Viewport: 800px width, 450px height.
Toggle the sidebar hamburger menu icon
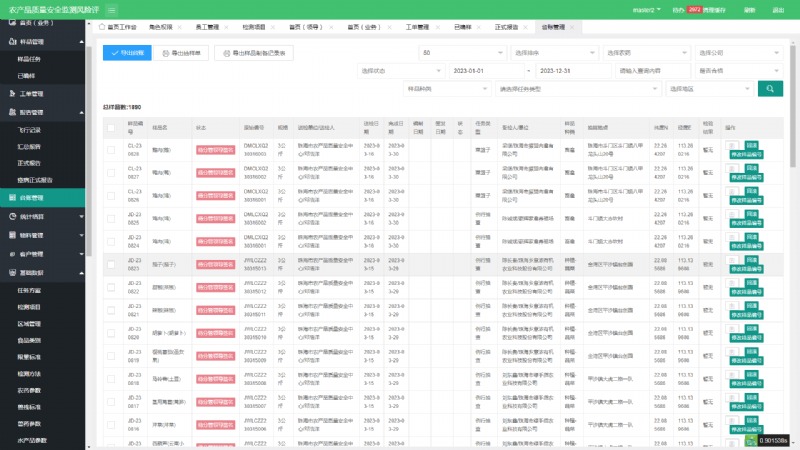[112, 10]
